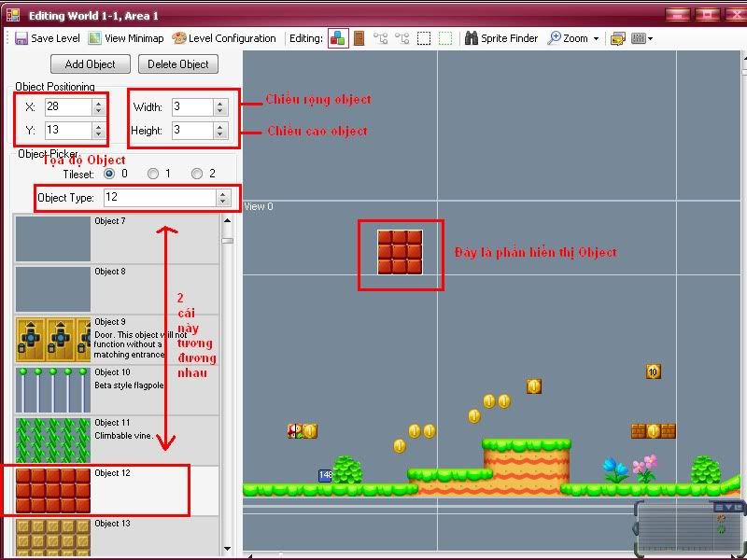Click the object list scroll up arrow
The width and height of the screenshot is (747, 560).
(227, 220)
